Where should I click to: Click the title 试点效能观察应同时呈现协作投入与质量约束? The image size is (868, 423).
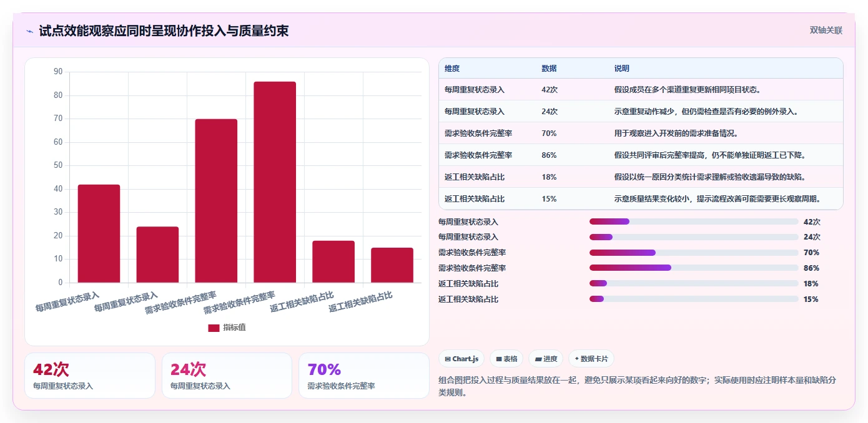point(164,31)
